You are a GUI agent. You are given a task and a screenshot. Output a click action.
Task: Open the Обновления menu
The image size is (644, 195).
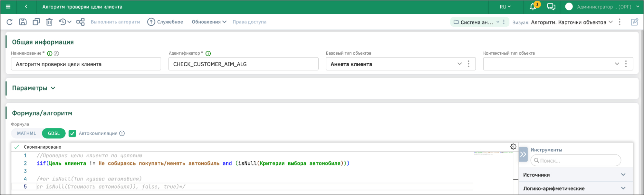click(209, 22)
